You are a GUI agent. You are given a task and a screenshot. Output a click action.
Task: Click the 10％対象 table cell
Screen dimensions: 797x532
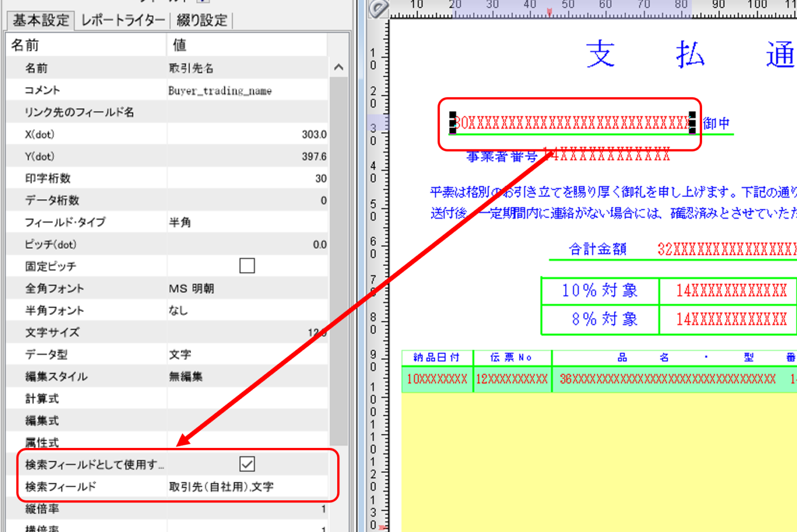click(599, 291)
